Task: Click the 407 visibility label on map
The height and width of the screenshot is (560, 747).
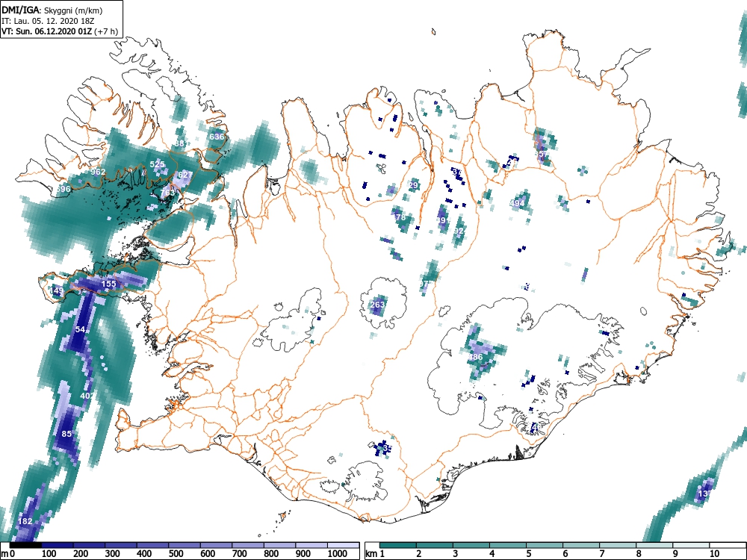Action: [x=87, y=396]
